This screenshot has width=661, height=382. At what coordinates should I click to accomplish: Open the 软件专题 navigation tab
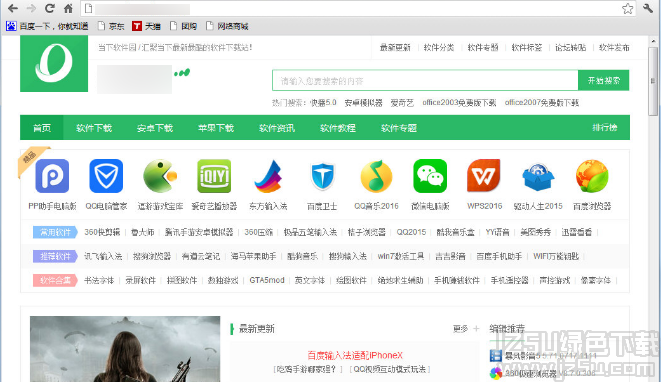pyautogui.click(x=399, y=128)
